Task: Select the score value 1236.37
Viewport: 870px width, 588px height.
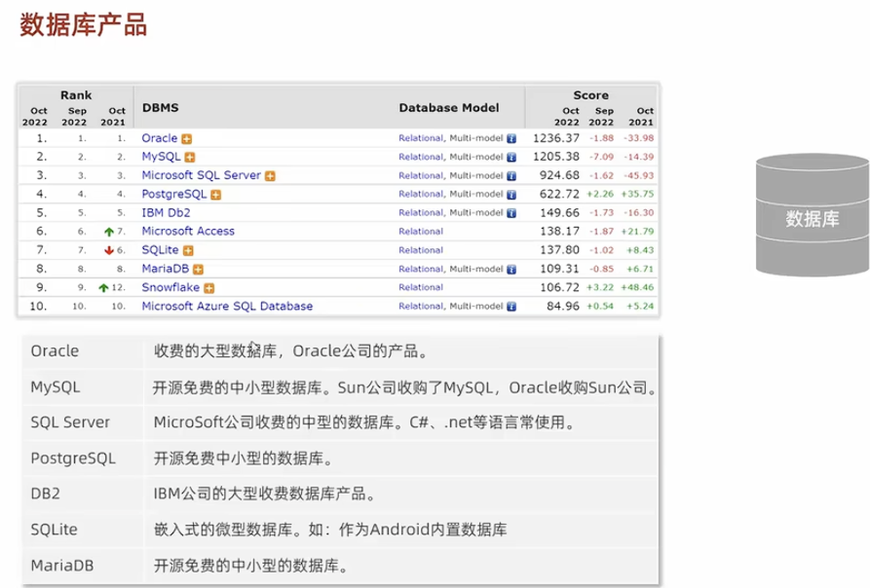Action: 556,138
